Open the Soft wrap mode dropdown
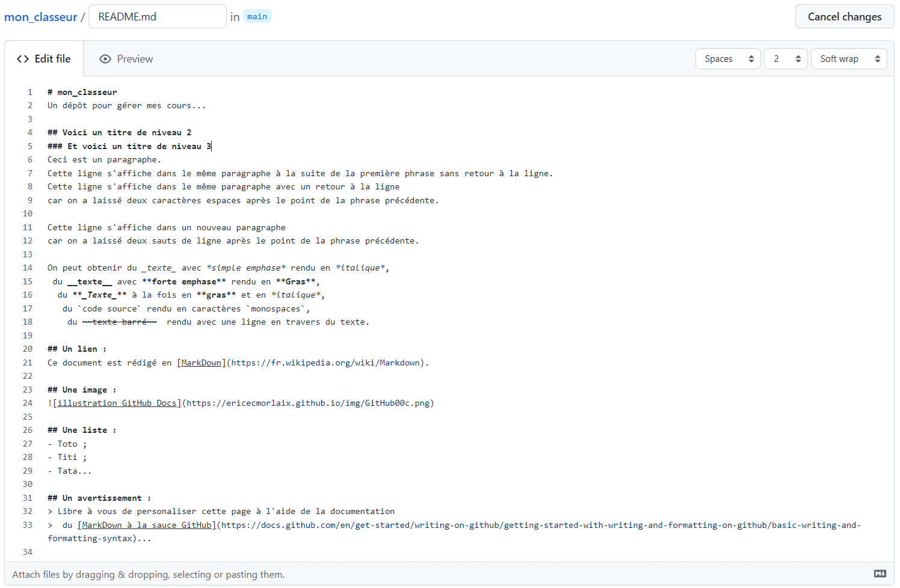This screenshot has height=588, width=900. coord(849,58)
